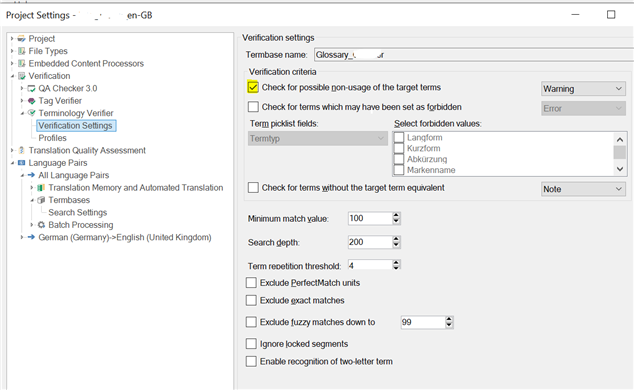Image resolution: width=634 pixels, height=390 pixels.
Task: Toggle Exclude PerfectMatch units
Action: [x=251, y=282]
